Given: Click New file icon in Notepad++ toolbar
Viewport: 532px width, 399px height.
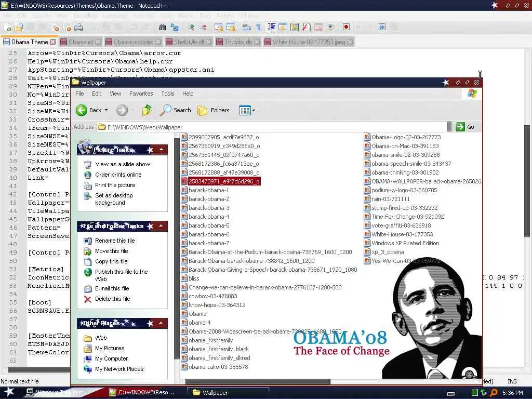Looking at the screenshot, I should pyautogui.click(x=7, y=28).
